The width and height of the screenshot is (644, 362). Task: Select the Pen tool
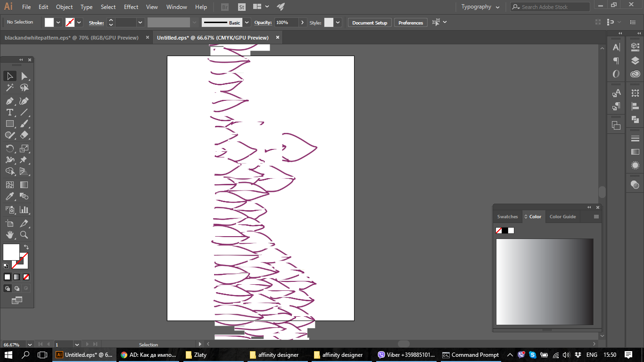(10, 101)
